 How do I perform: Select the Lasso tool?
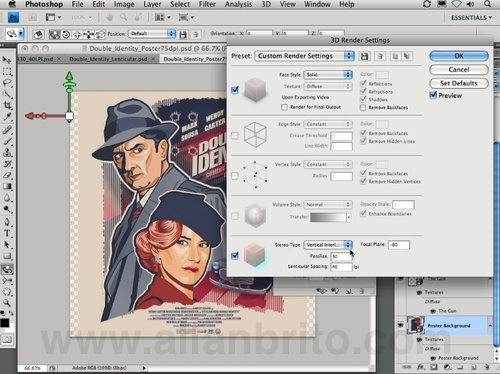(x=7, y=83)
